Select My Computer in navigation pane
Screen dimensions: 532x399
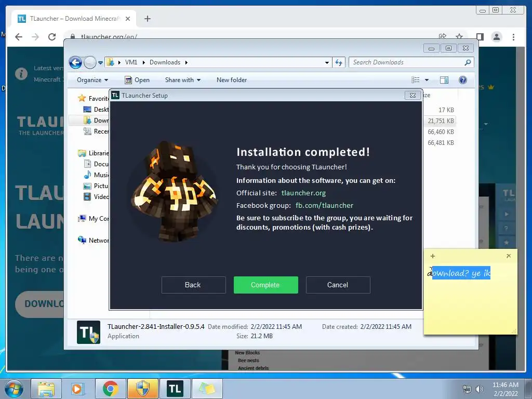click(x=94, y=219)
